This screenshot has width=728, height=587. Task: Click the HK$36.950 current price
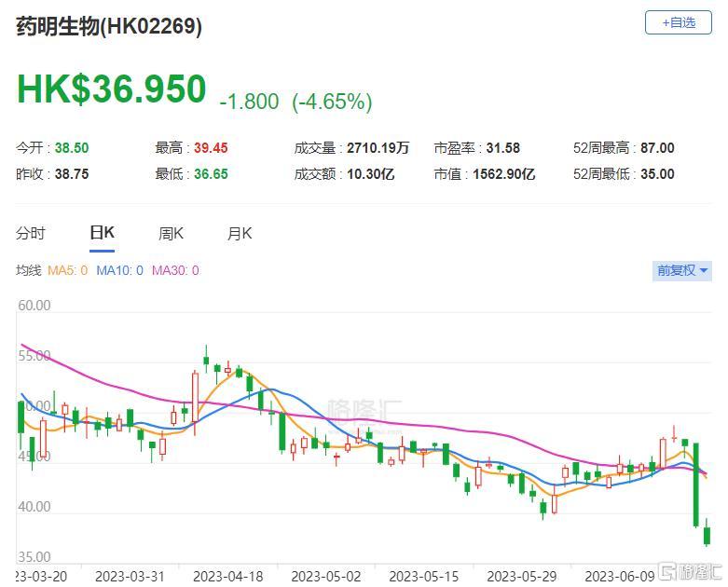point(111,89)
